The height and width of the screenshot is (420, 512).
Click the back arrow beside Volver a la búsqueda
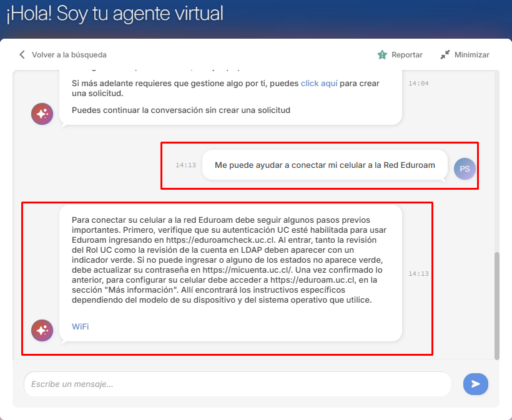click(x=23, y=55)
